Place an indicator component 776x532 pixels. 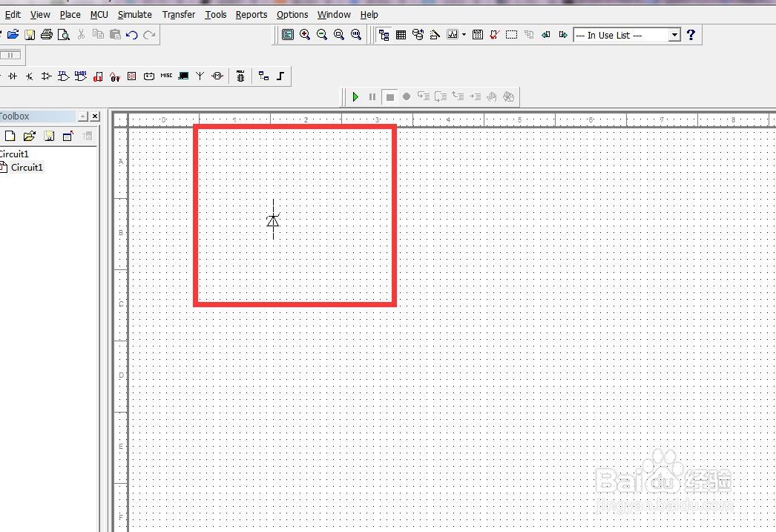pos(131,76)
